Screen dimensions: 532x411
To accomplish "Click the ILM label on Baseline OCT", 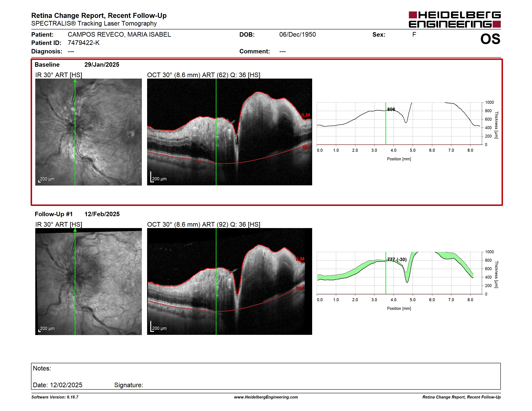I will [x=305, y=115].
